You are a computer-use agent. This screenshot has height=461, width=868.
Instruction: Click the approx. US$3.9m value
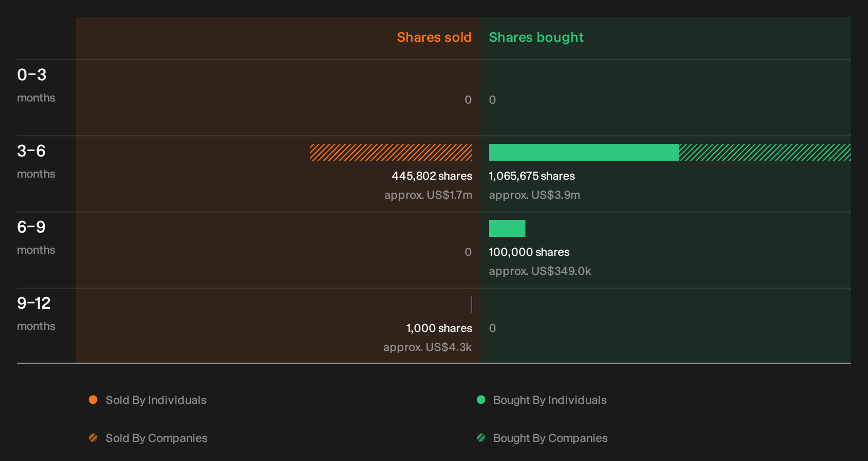point(534,195)
